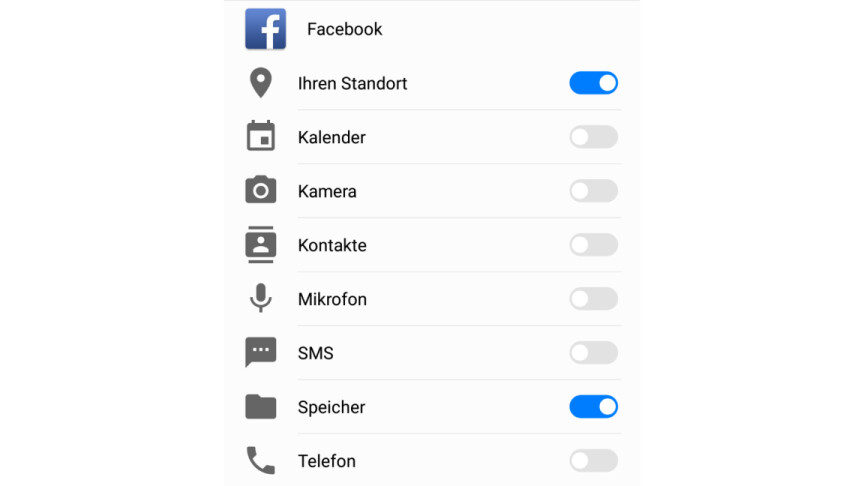Select the Kontakte permission label

[332, 245]
